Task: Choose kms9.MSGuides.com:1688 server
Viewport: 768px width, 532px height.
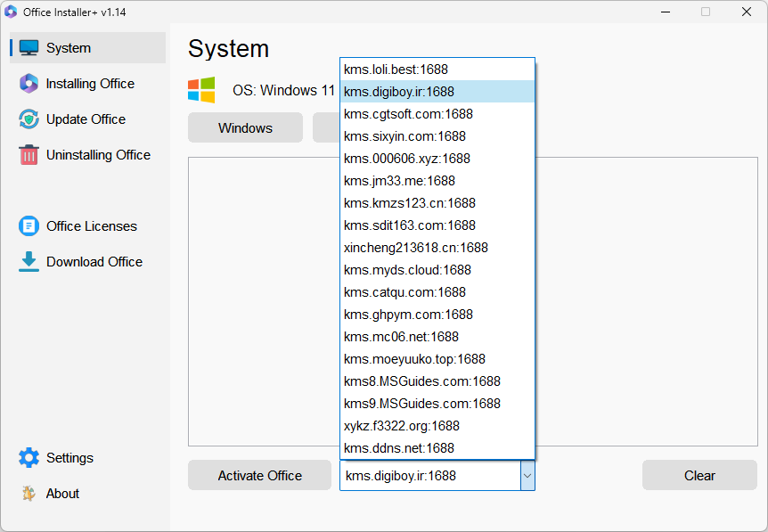Action: pyautogui.click(x=437, y=404)
